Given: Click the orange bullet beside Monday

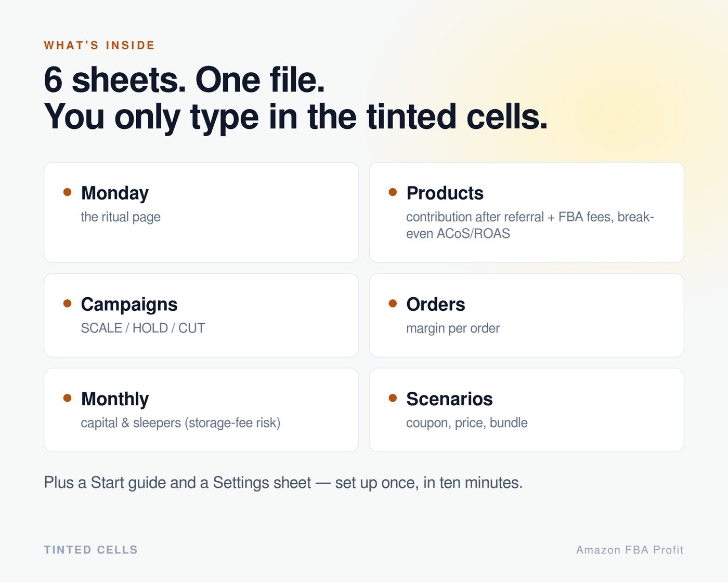Looking at the screenshot, I should coord(67,192).
